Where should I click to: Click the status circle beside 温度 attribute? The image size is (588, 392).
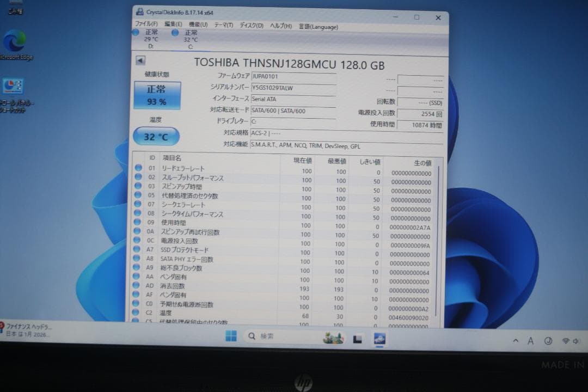coord(138,314)
